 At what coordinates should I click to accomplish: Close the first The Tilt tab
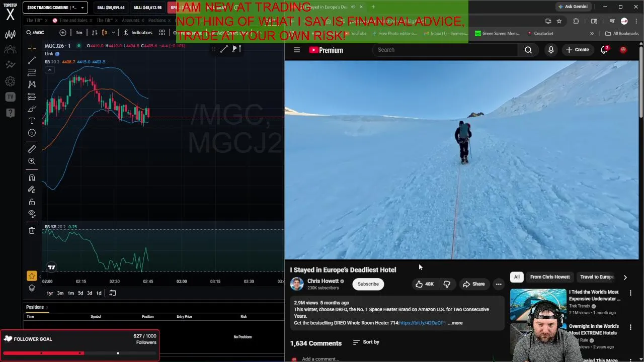(46, 21)
